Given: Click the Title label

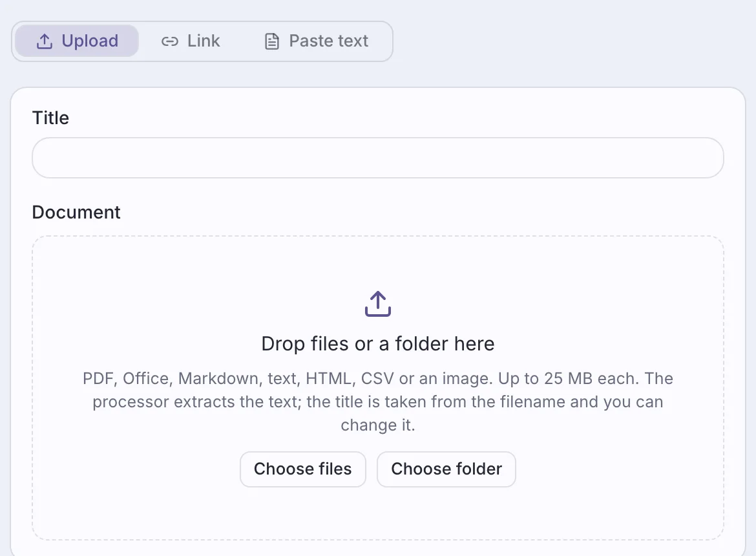Looking at the screenshot, I should [x=50, y=118].
